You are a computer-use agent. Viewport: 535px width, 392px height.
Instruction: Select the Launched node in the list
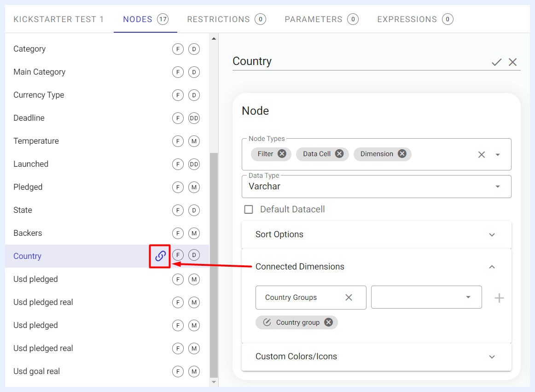107,164
